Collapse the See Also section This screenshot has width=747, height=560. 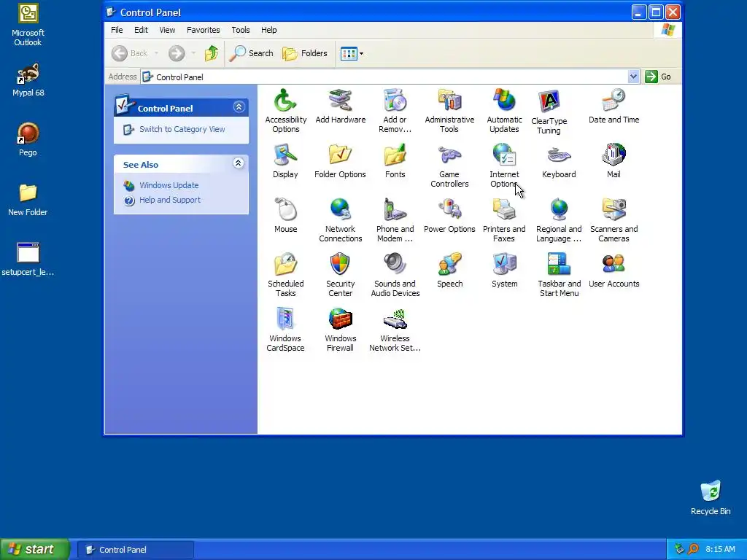coord(239,163)
